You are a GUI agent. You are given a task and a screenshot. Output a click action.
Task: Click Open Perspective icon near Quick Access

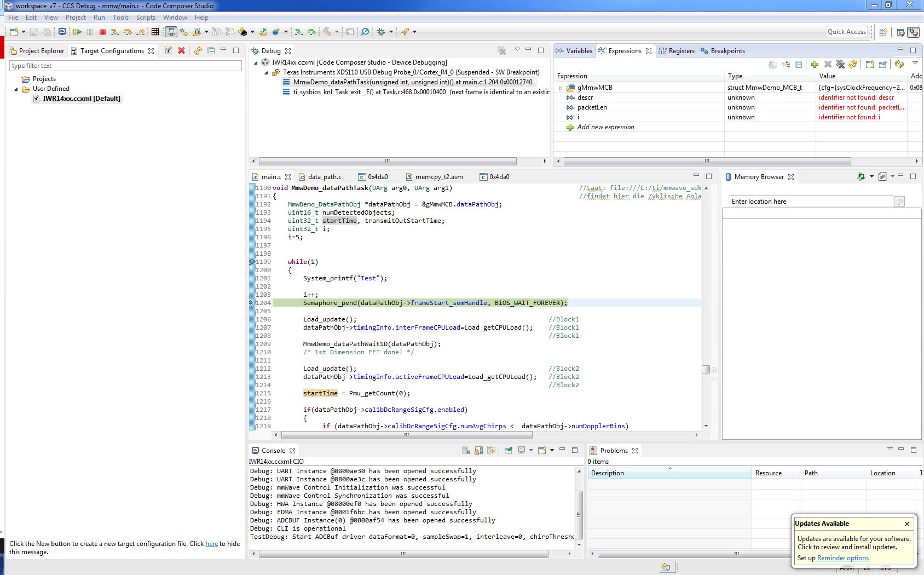[883, 32]
